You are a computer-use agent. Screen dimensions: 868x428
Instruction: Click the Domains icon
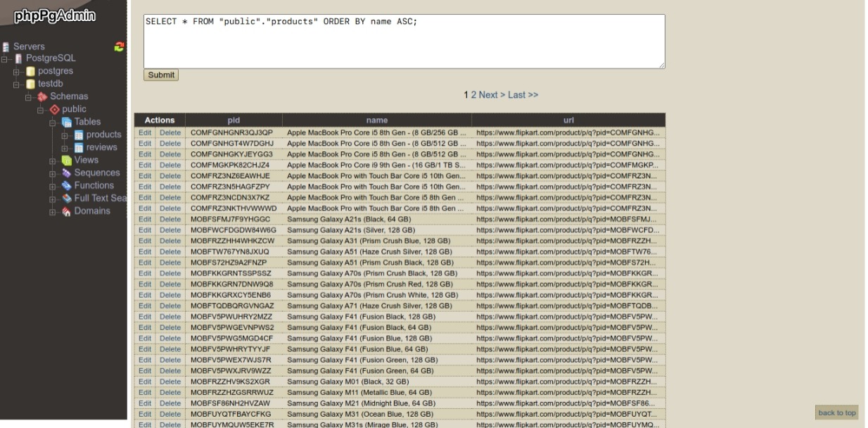click(x=68, y=210)
